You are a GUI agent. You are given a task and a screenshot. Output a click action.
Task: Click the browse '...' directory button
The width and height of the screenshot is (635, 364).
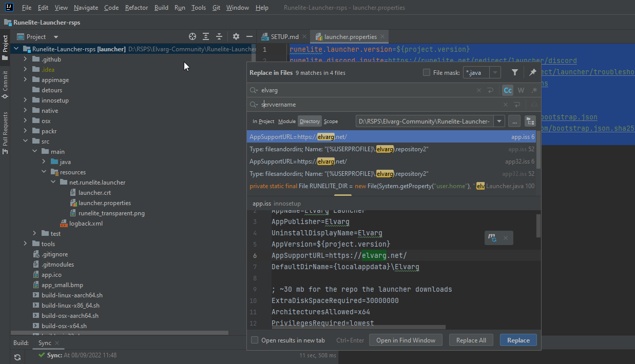515,122
